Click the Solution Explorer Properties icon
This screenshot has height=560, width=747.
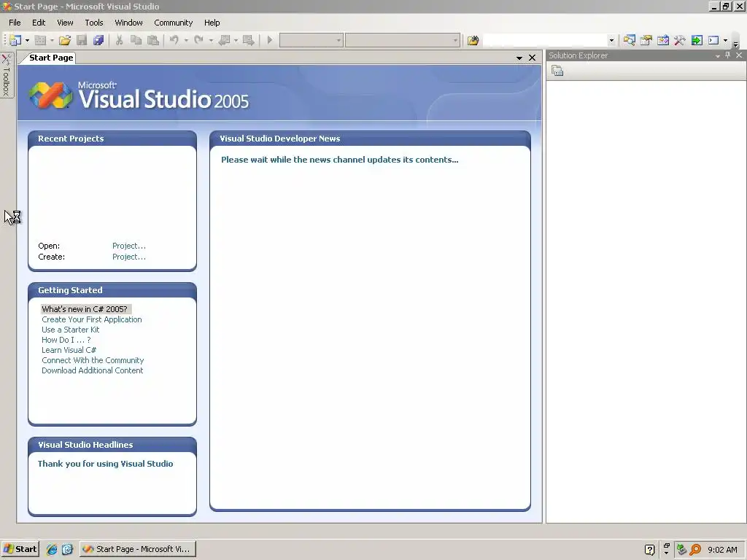tap(557, 71)
